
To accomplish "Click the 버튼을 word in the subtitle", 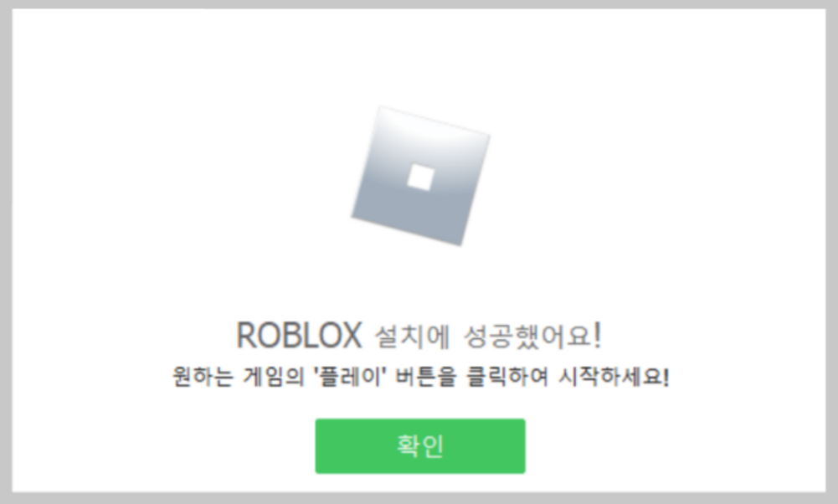I will (426, 376).
